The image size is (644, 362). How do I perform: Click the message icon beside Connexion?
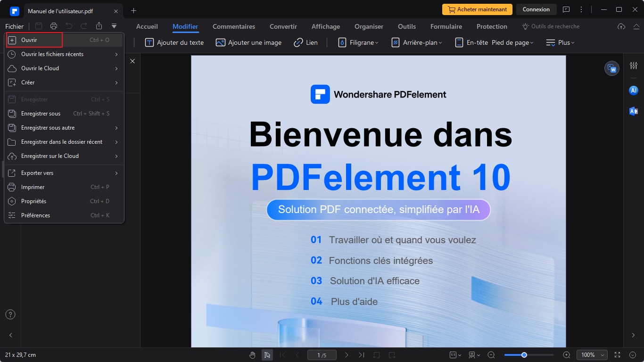tap(566, 9)
